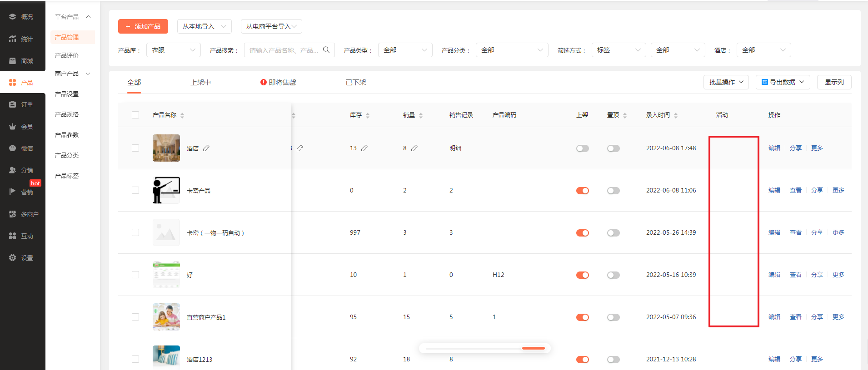Image resolution: width=868 pixels, height=370 pixels.
Task: Open the 酒店 product thumbnail
Action: click(166, 148)
